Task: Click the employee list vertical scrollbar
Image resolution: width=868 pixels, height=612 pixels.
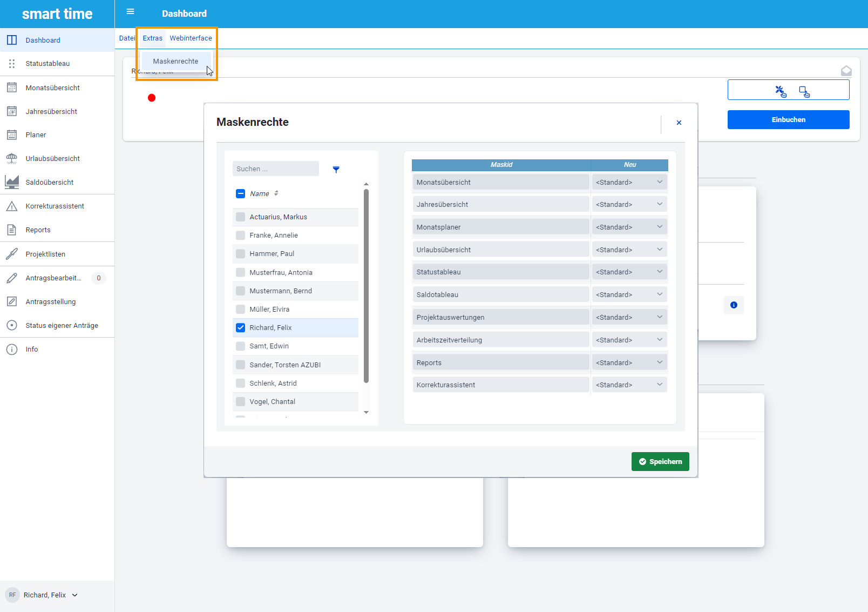Action: click(x=367, y=286)
